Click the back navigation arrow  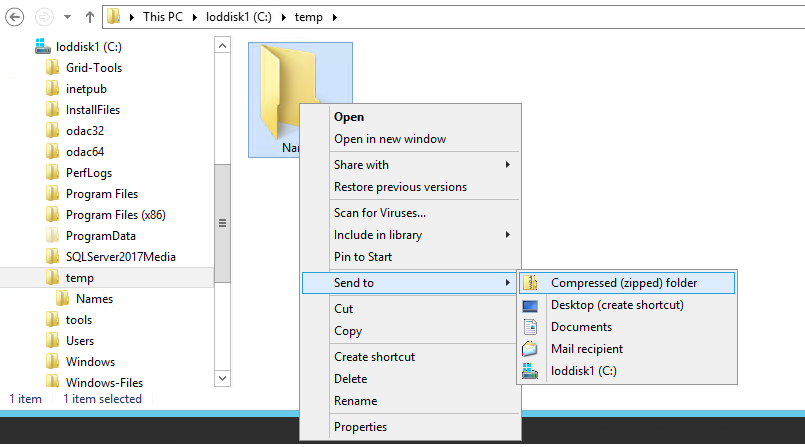point(15,17)
